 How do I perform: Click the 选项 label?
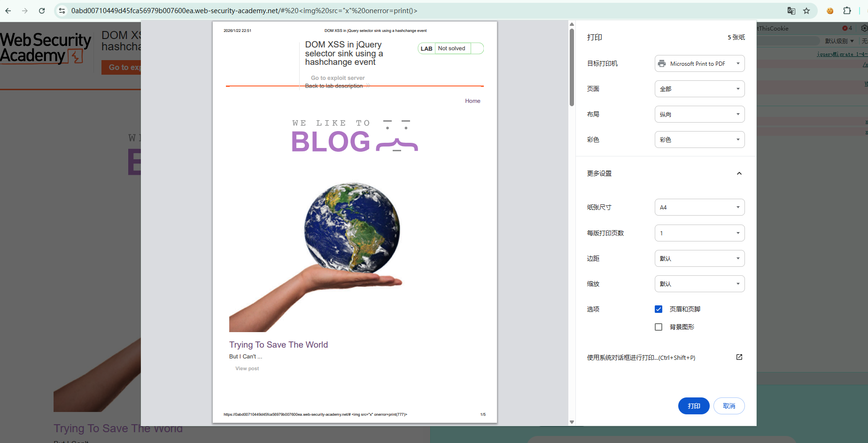(593, 309)
